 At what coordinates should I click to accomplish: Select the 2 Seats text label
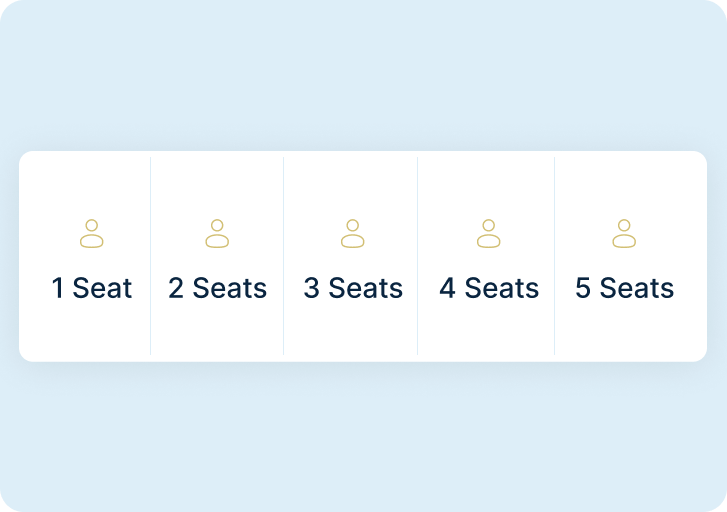(x=217, y=288)
